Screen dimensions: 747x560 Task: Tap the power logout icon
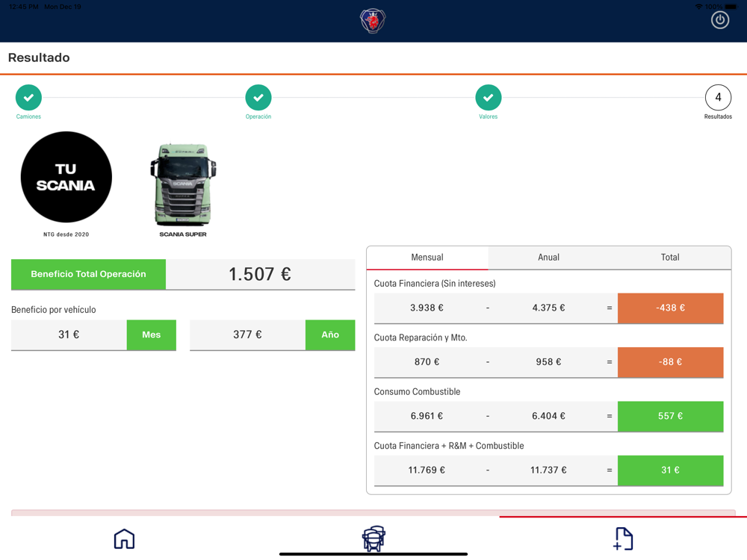pyautogui.click(x=720, y=20)
